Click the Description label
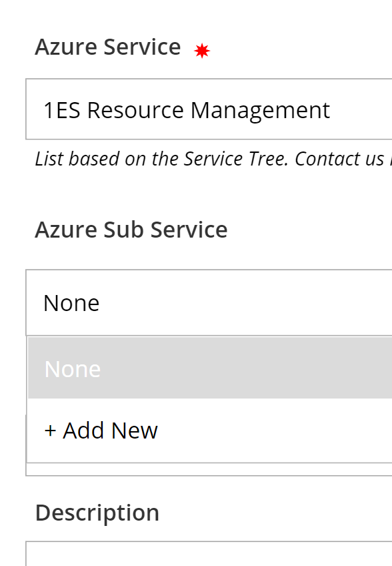Screen dimensions: 392x566 click(97, 513)
